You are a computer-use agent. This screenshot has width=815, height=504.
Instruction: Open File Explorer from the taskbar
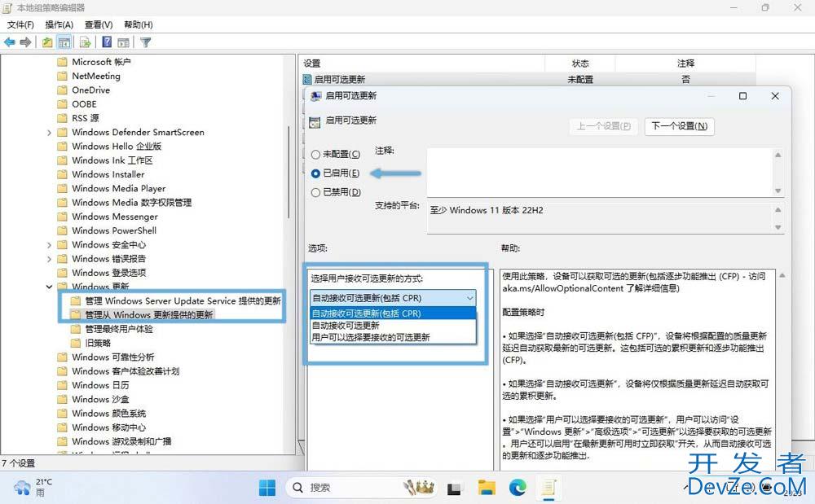pyautogui.click(x=487, y=488)
